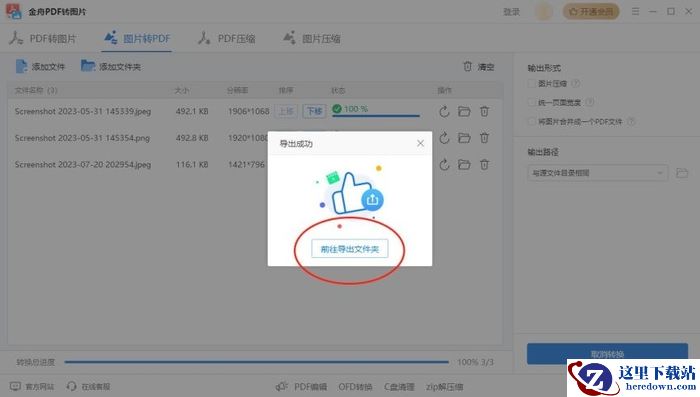Clear the list with 清空
Screen dimensions: 700x397
[479, 67]
